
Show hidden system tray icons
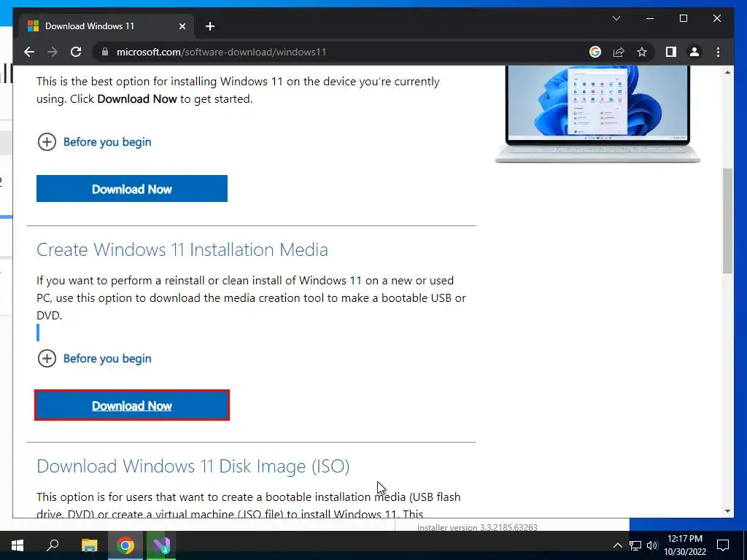point(617,545)
